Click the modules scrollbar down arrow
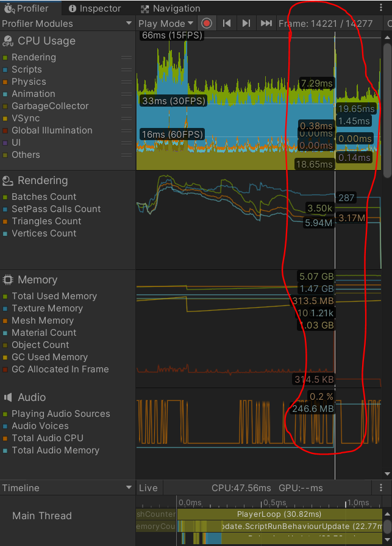The width and height of the screenshot is (392, 546). point(387,474)
